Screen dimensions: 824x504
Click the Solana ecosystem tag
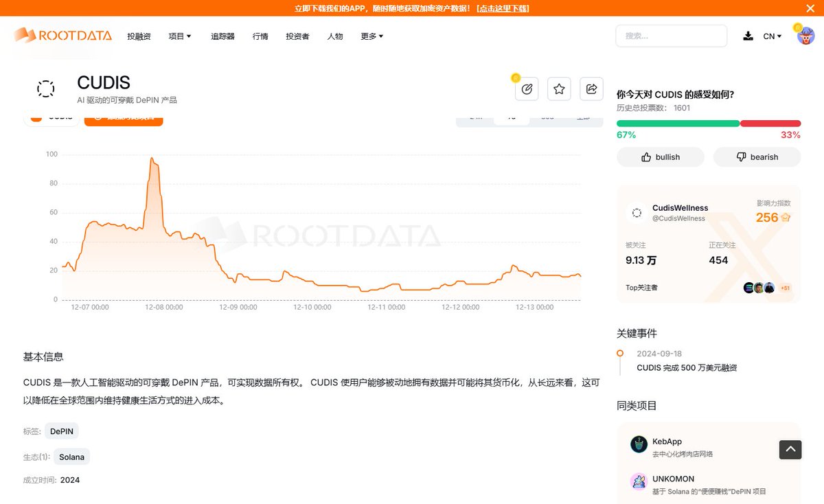coord(71,457)
